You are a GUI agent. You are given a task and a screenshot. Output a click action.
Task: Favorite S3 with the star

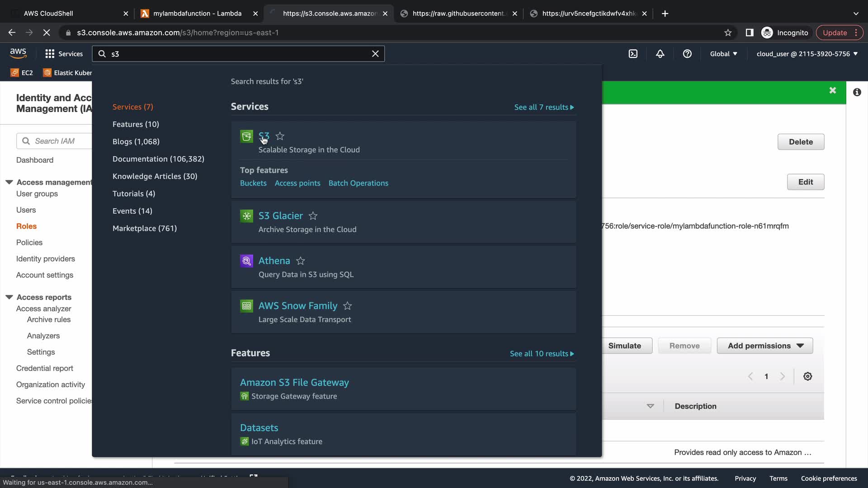pyautogui.click(x=280, y=136)
